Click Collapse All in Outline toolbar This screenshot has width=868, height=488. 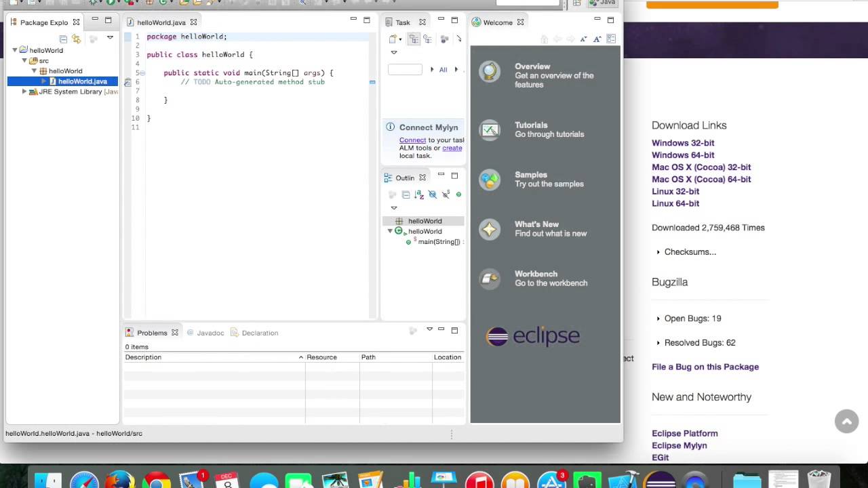point(406,195)
